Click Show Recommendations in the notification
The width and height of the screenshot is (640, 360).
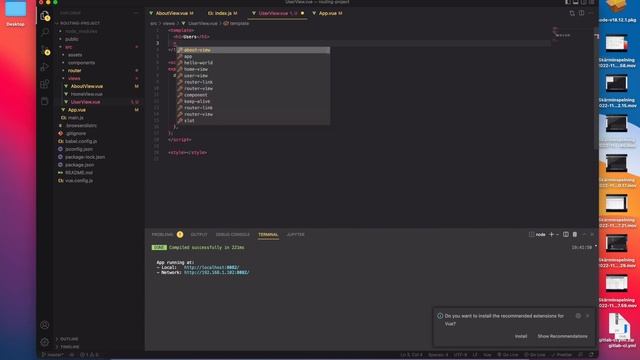pos(562,336)
